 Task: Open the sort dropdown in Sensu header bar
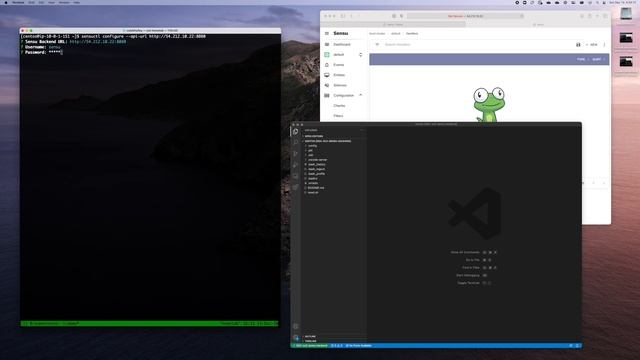[598, 59]
